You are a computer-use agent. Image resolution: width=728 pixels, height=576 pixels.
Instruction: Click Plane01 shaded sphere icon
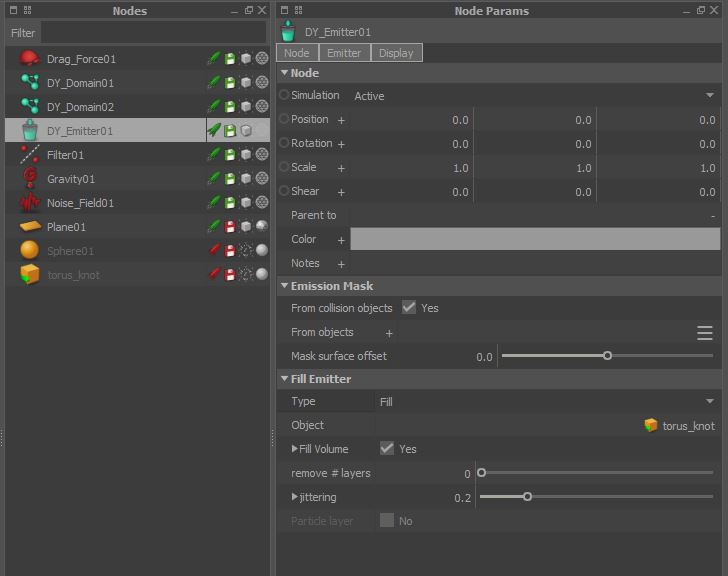click(x=262, y=226)
